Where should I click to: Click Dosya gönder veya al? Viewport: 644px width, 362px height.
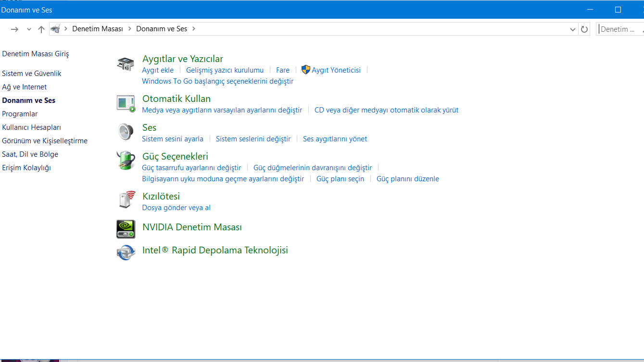[x=177, y=208]
